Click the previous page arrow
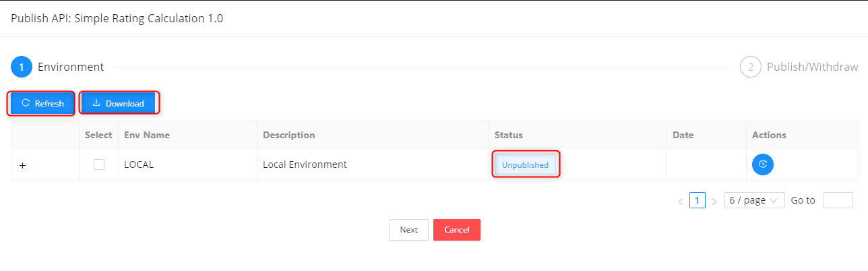Screen dimensions: 868x271 click(x=681, y=201)
